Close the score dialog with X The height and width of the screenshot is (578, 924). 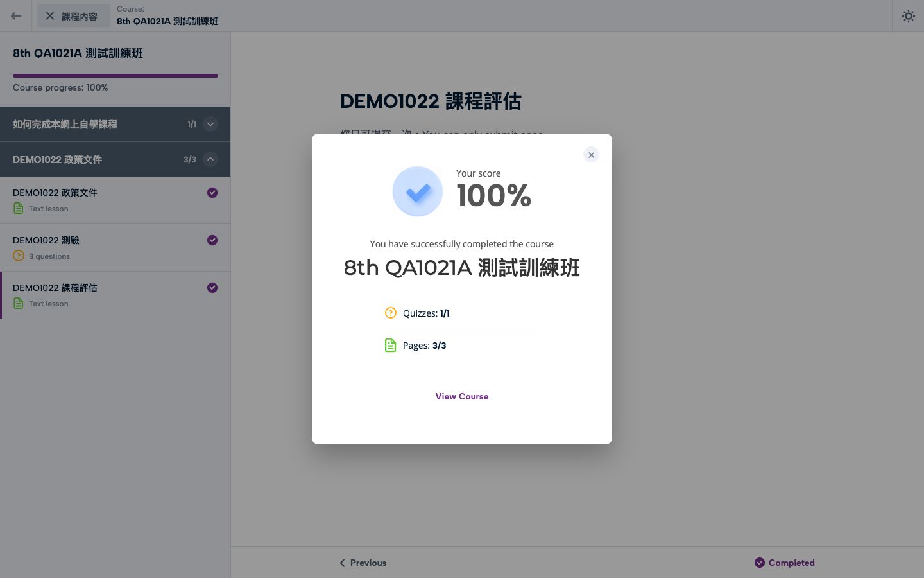(591, 155)
